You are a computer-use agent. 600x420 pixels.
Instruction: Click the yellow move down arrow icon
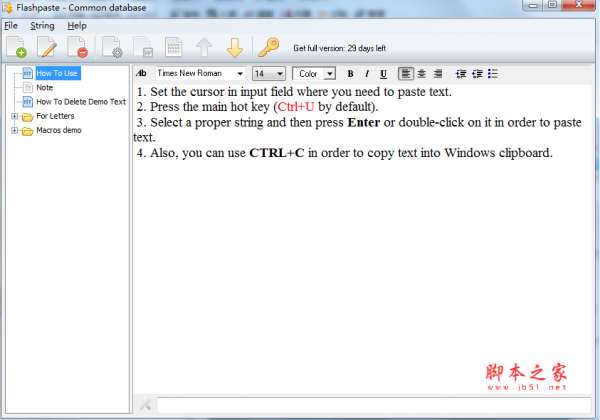coord(235,47)
